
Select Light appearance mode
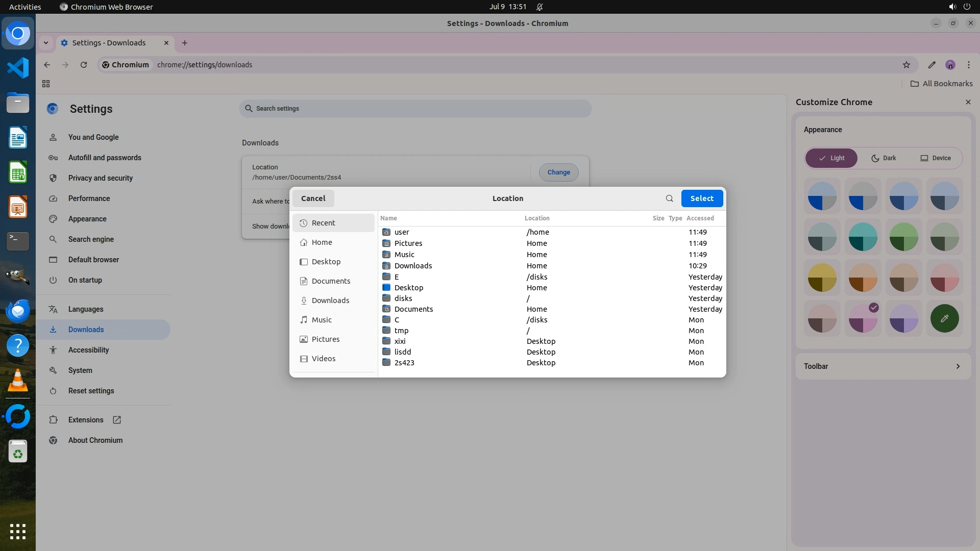point(831,158)
